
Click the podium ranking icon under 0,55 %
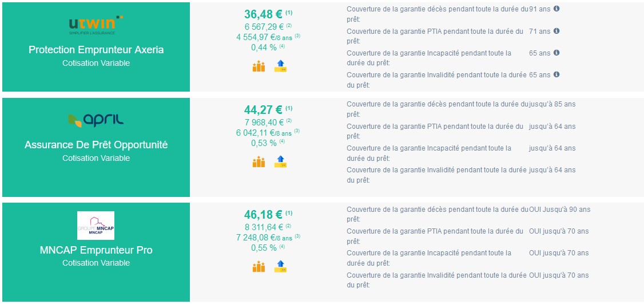point(259,266)
